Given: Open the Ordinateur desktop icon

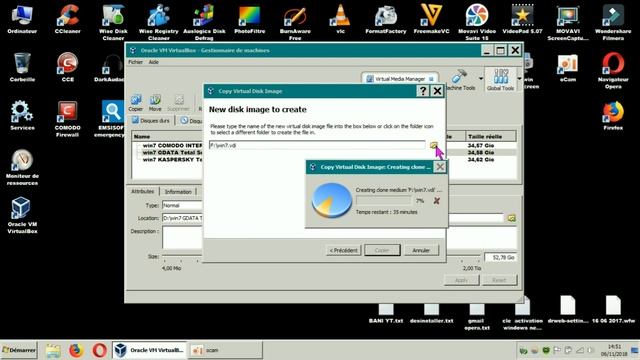Looking at the screenshot, I should 22,19.
